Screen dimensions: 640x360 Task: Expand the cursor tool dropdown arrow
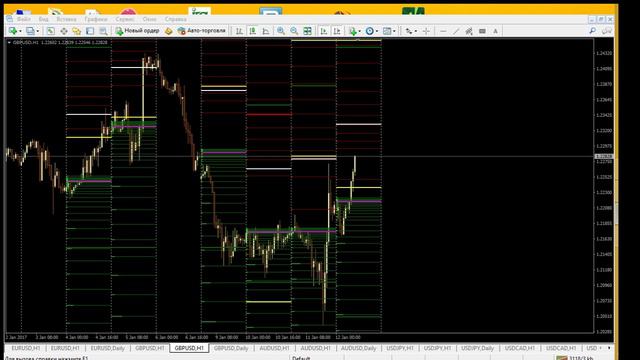pos(416,31)
